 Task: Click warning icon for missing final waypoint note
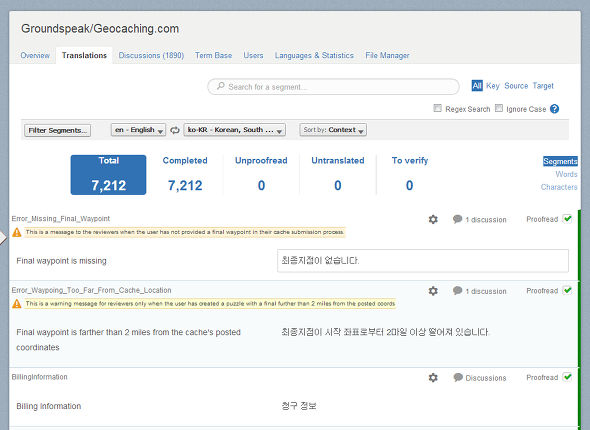point(17,232)
